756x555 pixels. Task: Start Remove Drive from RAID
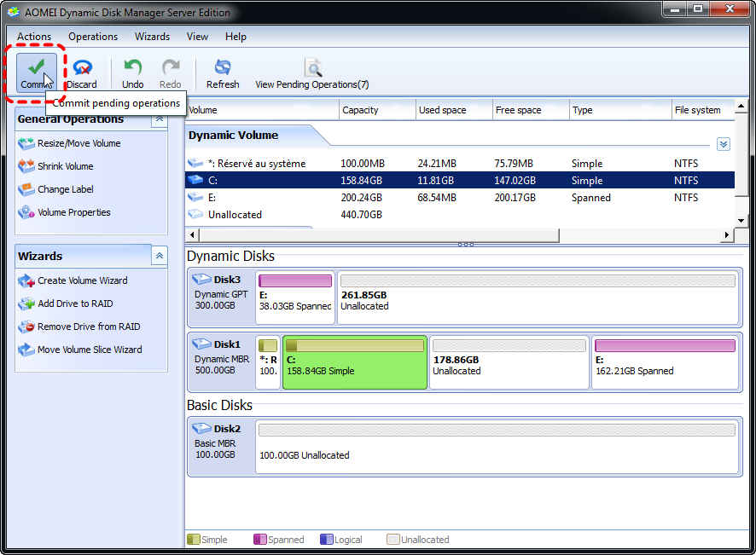pos(89,327)
